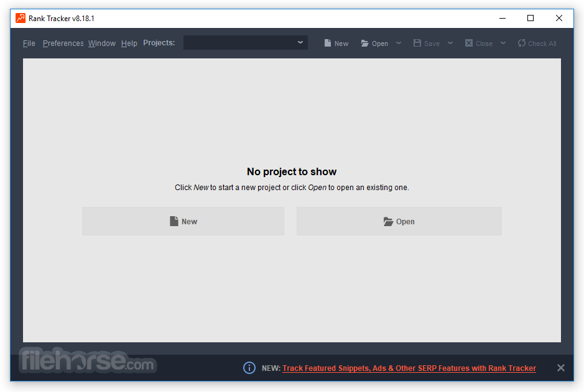Open the Projects combo box

coord(246,43)
